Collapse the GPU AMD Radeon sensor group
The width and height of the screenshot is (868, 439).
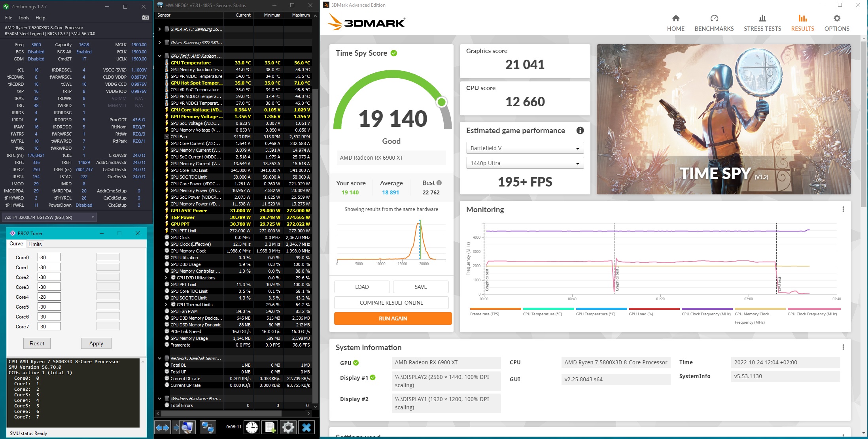point(159,56)
